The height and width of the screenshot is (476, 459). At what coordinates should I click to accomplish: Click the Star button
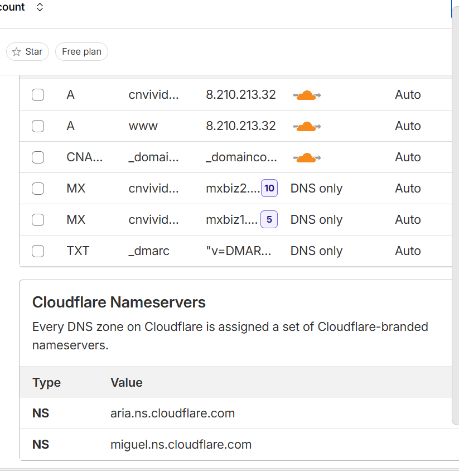[x=27, y=51]
